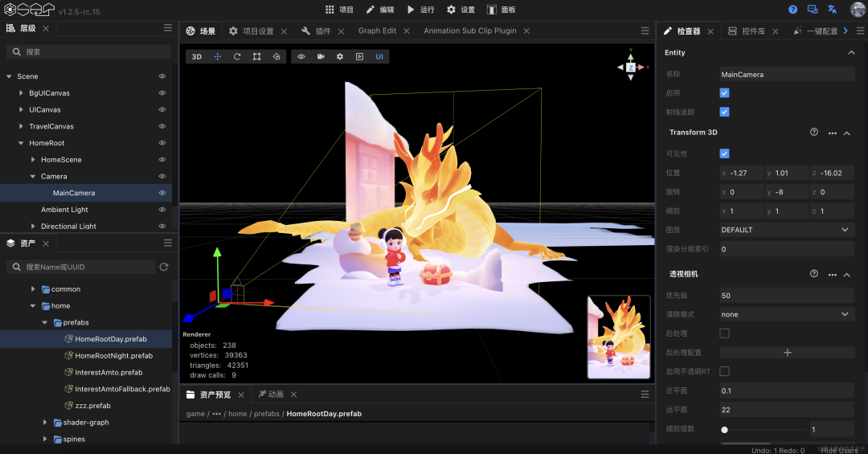Toggle the 启用 checkbox for MainCamera
This screenshot has width=868, height=454.
724,93
